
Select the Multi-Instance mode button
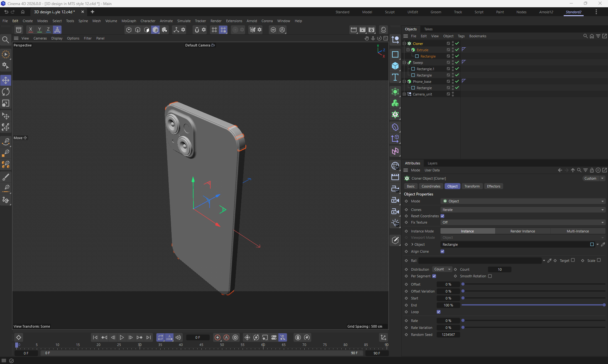tap(578, 231)
